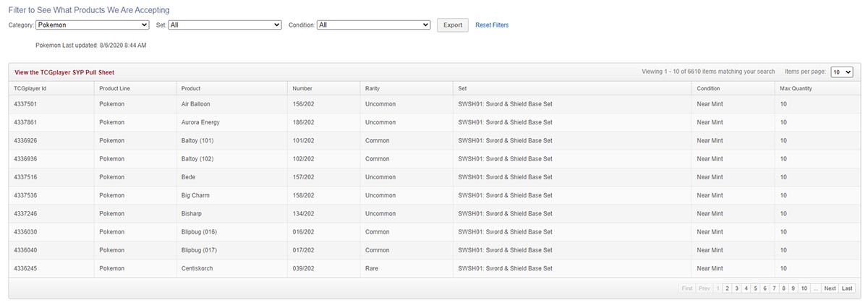Select the Bisharp product cell
Screen dimensions: 868x308
click(x=231, y=214)
